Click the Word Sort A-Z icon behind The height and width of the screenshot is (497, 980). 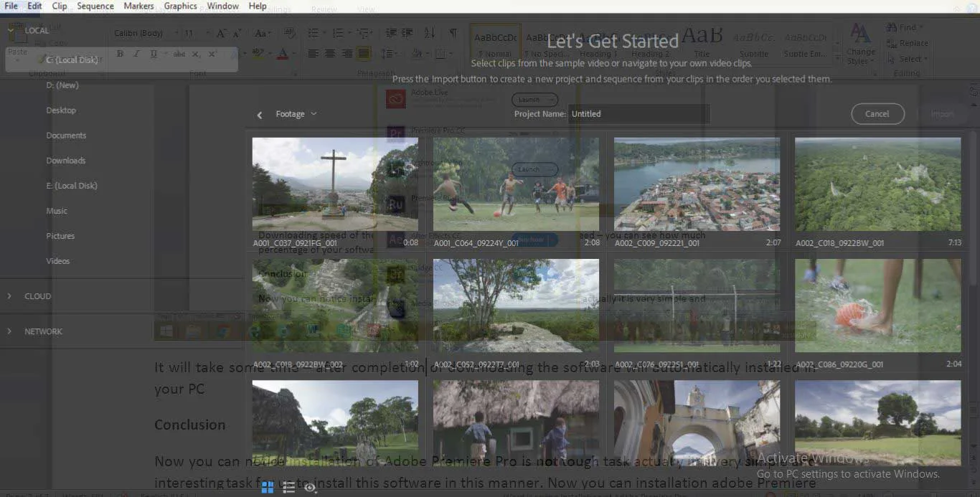[x=429, y=33]
